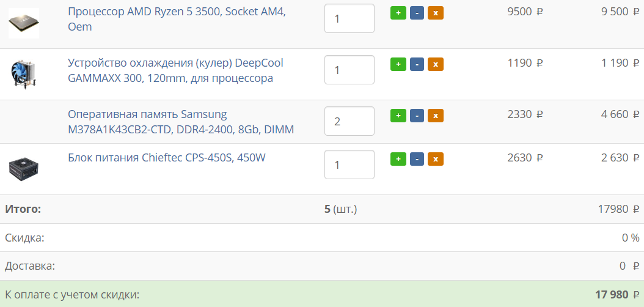
Task: Remove DeepCool GAMMAXX 300 cooler from cart
Action: pos(436,65)
